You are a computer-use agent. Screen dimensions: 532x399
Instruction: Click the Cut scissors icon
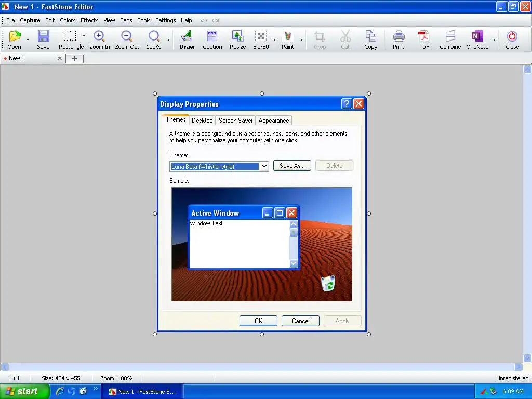pos(345,39)
